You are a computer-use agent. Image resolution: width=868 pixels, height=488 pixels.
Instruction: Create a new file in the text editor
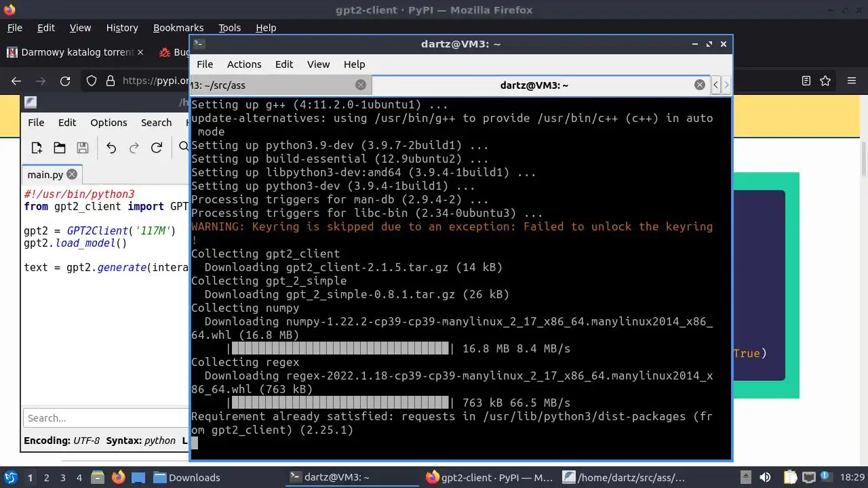tap(37, 147)
